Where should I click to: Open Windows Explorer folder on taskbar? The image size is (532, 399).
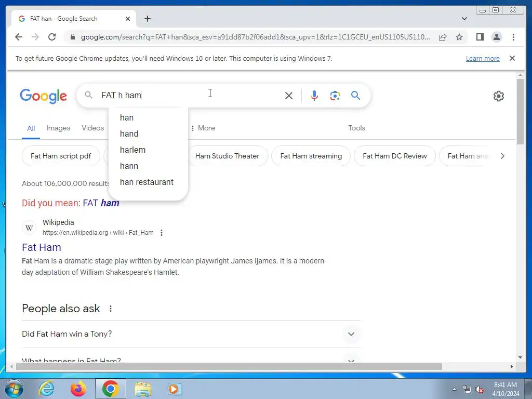pos(143,389)
